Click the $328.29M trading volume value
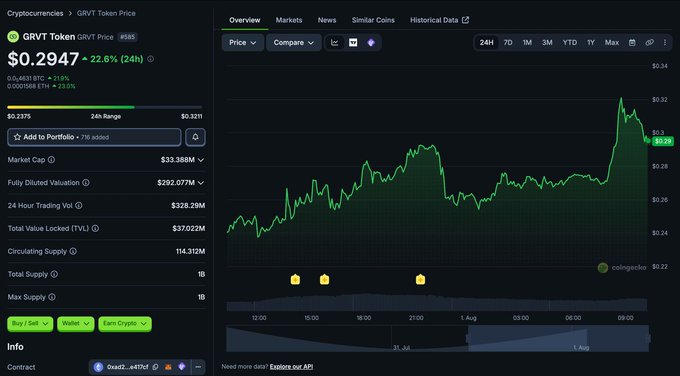The image size is (680, 376). click(188, 206)
